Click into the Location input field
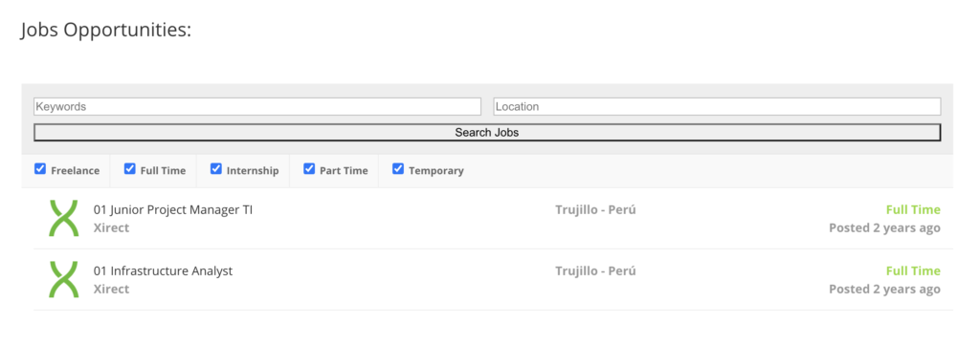 pos(717,107)
